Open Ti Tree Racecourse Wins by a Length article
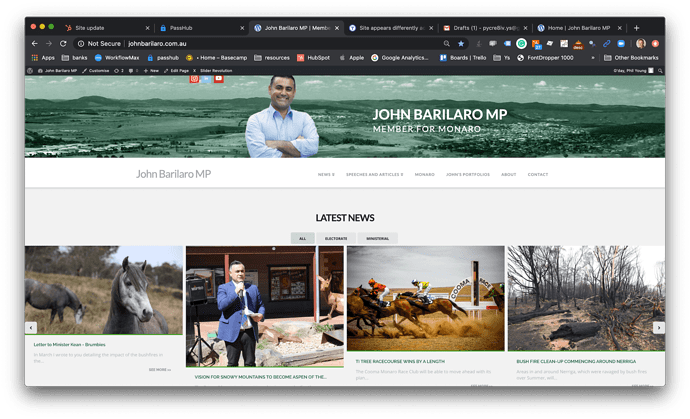This screenshot has height=419, width=690. coord(400,361)
